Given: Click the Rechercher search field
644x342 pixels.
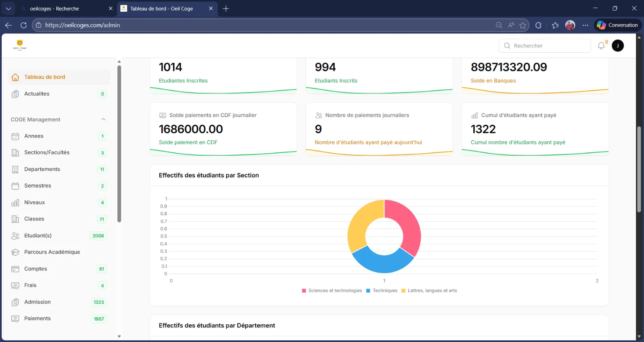Looking at the screenshot, I should [x=545, y=46].
